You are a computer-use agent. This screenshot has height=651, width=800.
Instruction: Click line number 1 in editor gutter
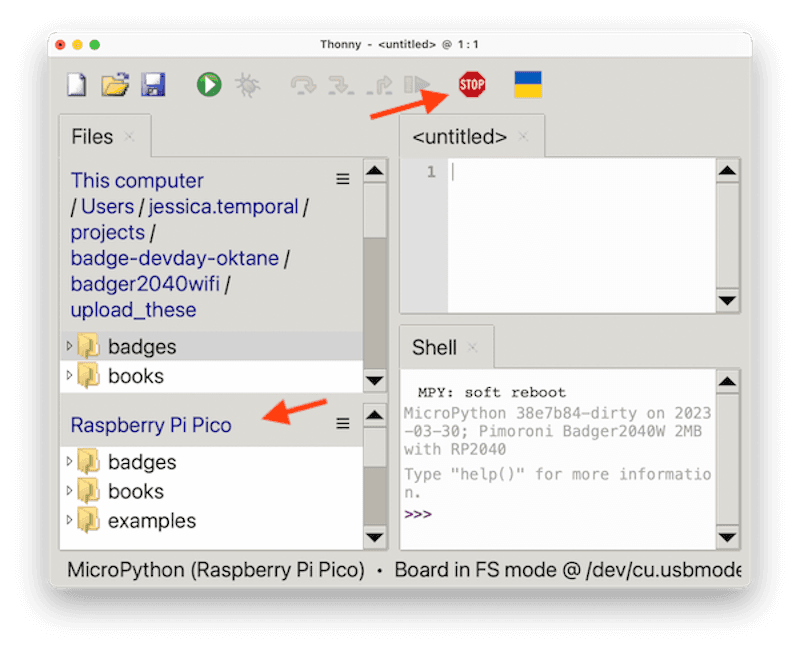pos(431,172)
